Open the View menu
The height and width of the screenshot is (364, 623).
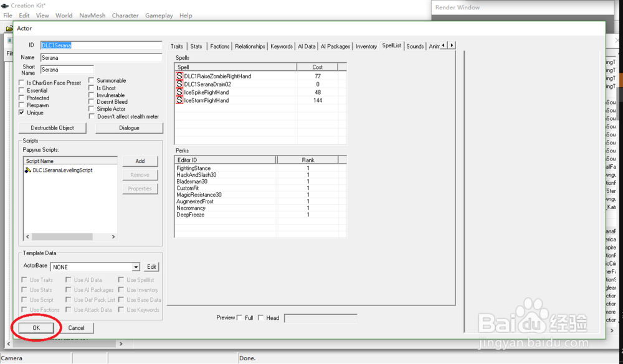click(x=42, y=16)
